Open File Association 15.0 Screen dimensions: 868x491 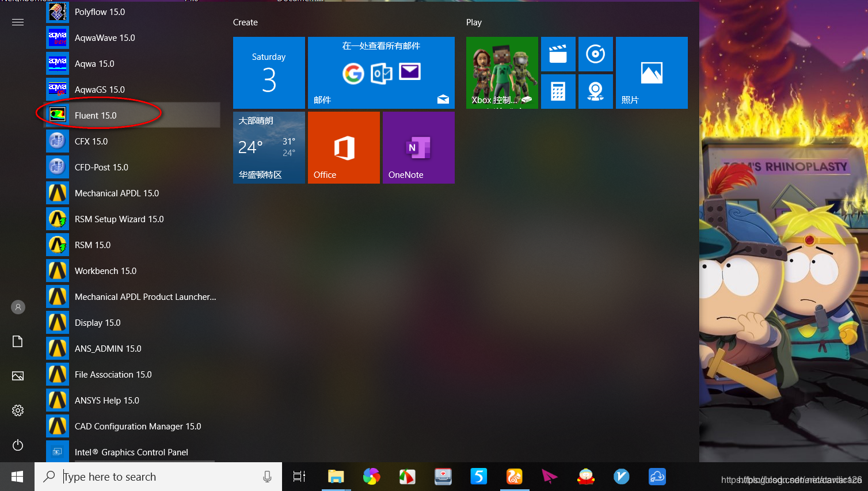pyautogui.click(x=132, y=374)
